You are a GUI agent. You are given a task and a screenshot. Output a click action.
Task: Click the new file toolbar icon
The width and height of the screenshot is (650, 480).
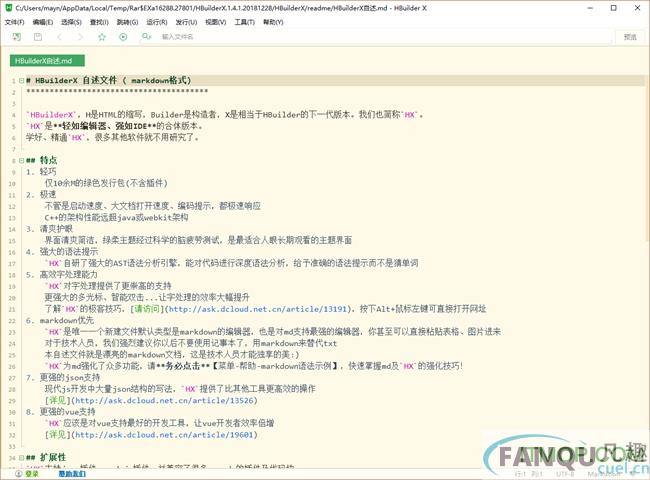coord(17,37)
